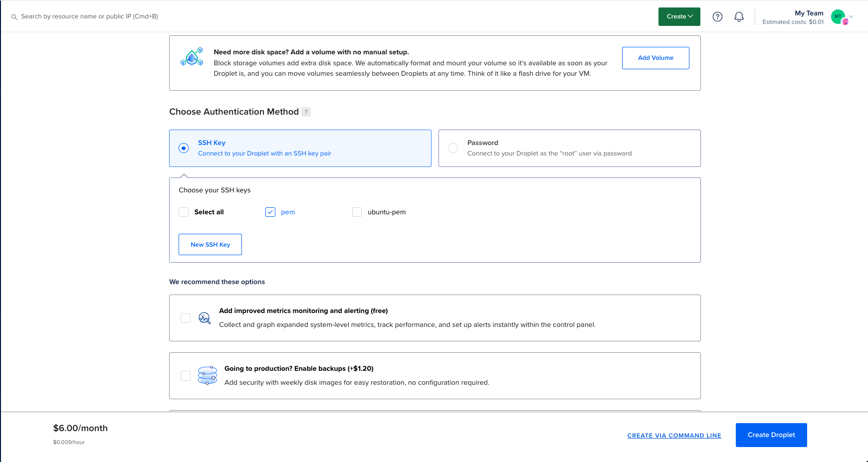Image resolution: width=868 pixels, height=462 pixels.
Task: Click the backups disk-stack icon
Action: 207,375
